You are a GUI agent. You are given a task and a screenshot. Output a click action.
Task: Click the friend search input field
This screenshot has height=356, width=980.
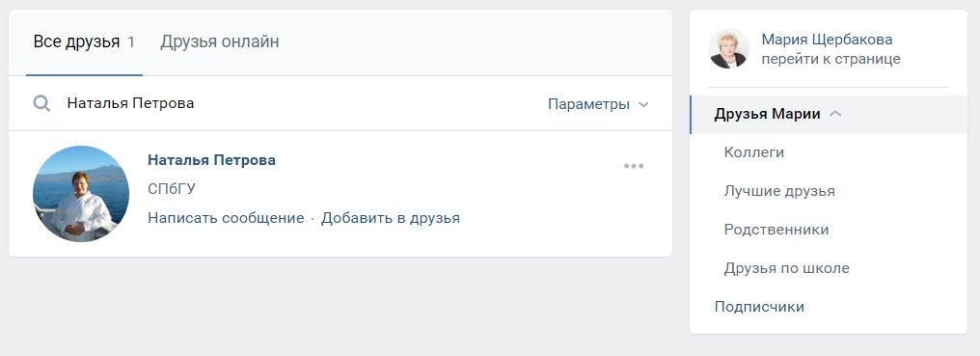pyautogui.click(x=300, y=103)
